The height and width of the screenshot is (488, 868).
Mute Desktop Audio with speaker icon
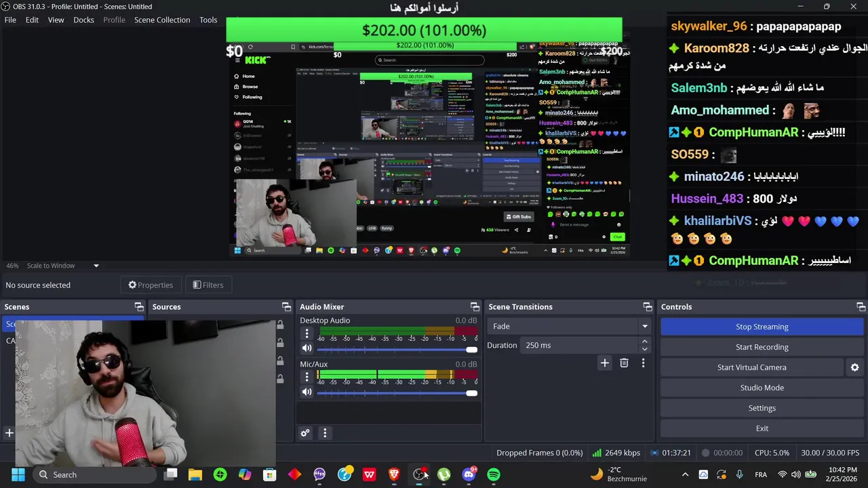pos(307,348)
